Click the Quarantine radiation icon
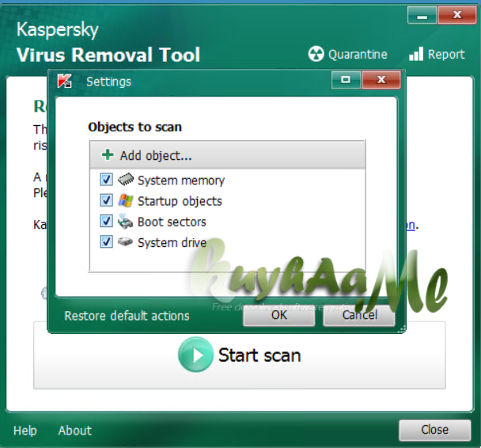 coord(316,54)
